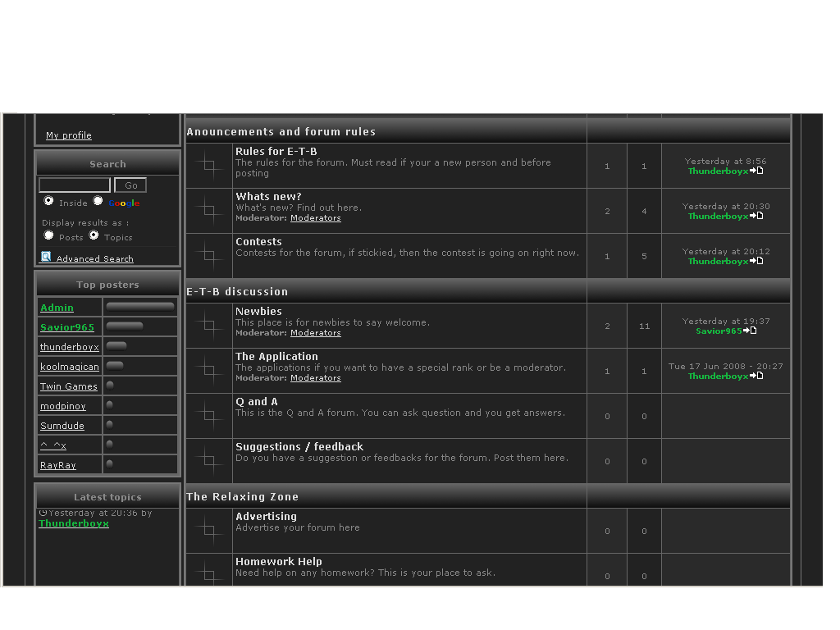Open the Rules for E-T-B forum status icon
Viewport: 840px width, 630px height.
[209, 166]
